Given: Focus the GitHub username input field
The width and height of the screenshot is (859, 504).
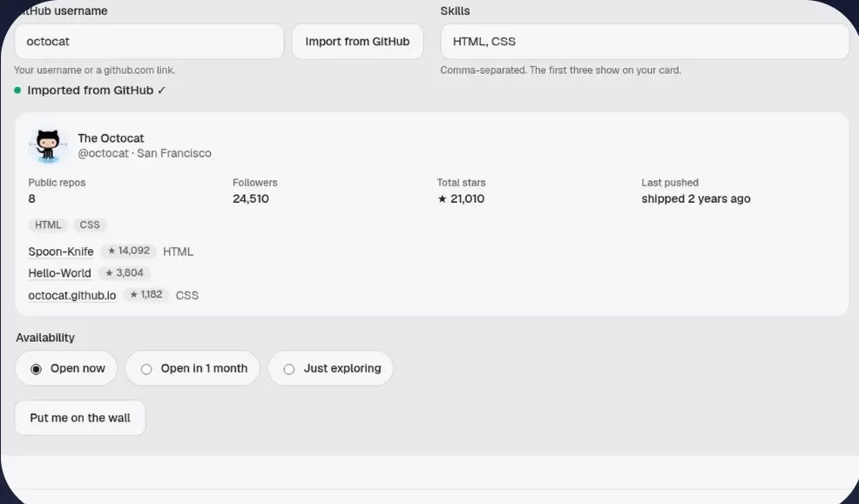Looking at the screenshot, I should (149, 42).
